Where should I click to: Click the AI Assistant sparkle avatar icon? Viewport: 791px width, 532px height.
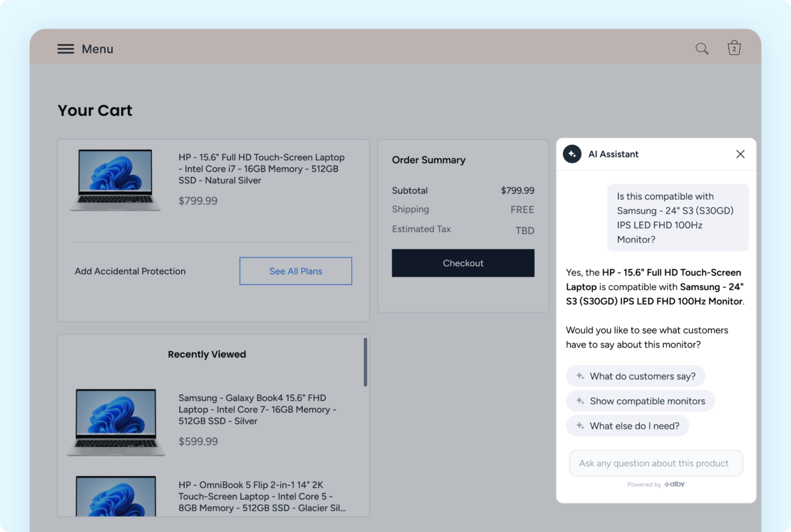(x=572, y=154)
